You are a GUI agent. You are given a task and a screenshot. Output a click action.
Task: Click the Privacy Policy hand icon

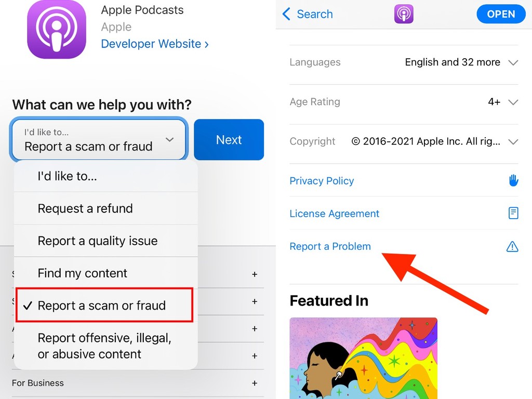pyautogui.click(x=513, y=180)
